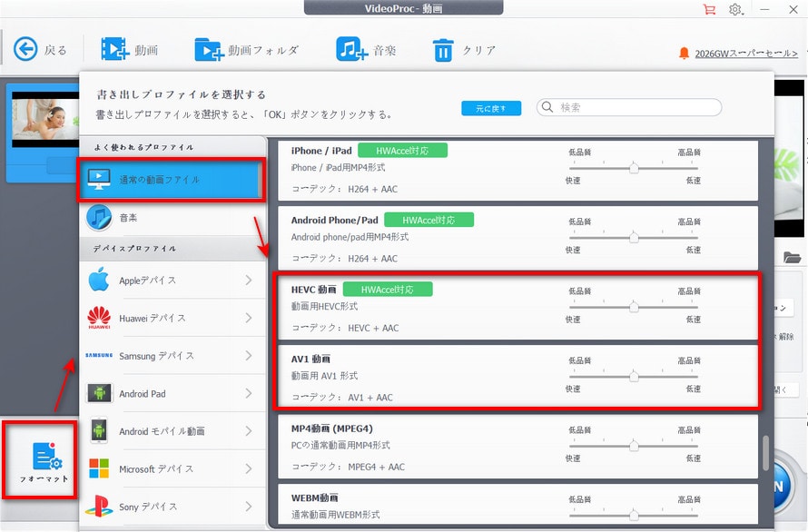Expand the Android Pad chevron
The height and width of the screenshot is (532, 808).
coord(249,393)
